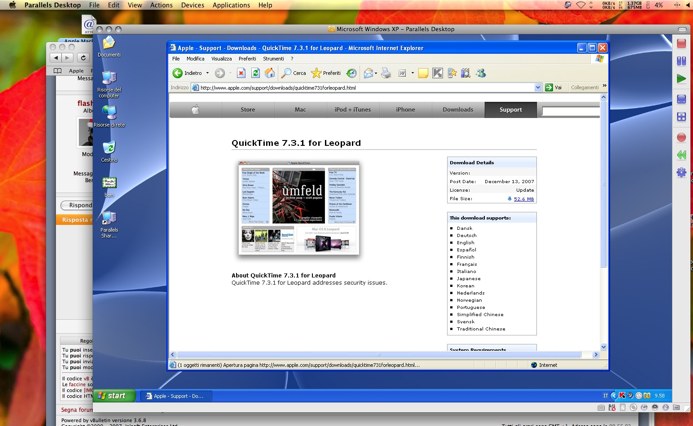Select the Cestino recycle bin icon

pyautogui.click(x=109, y=152)
